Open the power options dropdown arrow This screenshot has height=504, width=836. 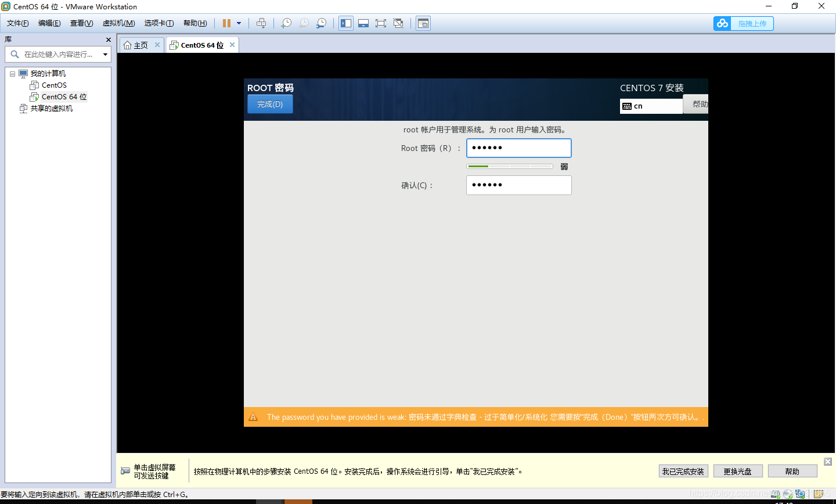point(239,23)
